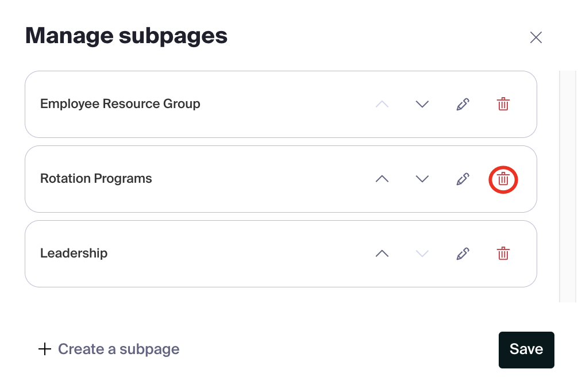Edit the Rotation Programs subpage name
The image size is (578, 392).
coord(463,179)
